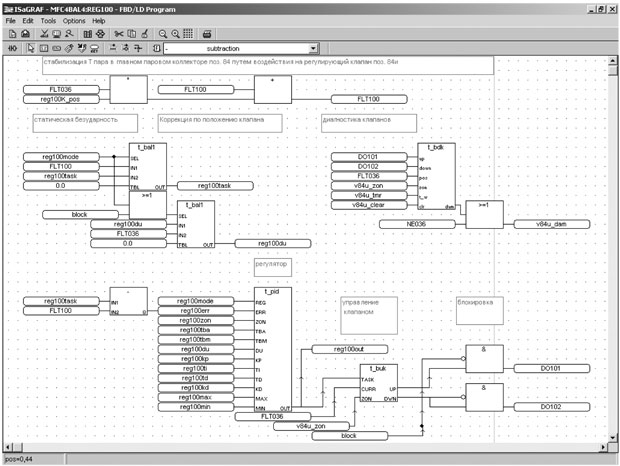Click the printer icon in toolbar

pyautogui.click(x=207, y=34)
